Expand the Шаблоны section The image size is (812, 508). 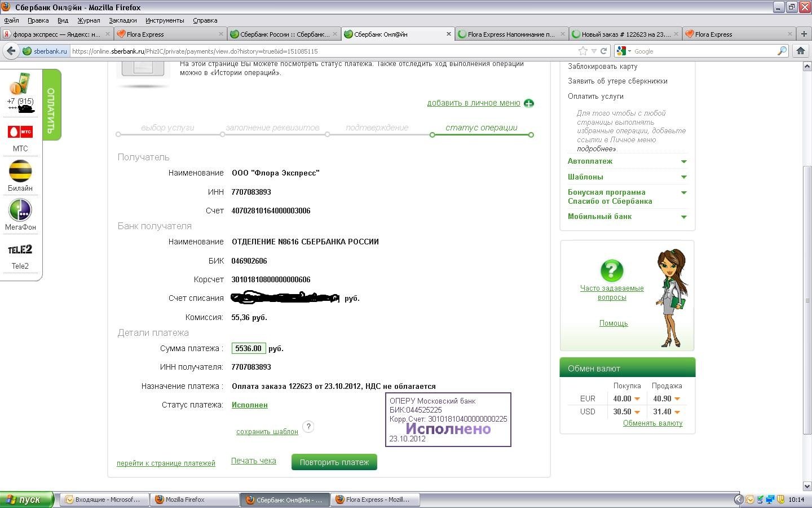click(x=683, y=177)
